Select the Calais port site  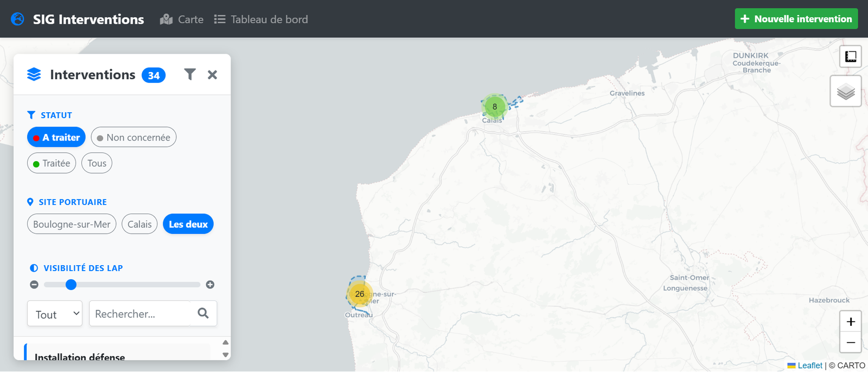point(139,224)
